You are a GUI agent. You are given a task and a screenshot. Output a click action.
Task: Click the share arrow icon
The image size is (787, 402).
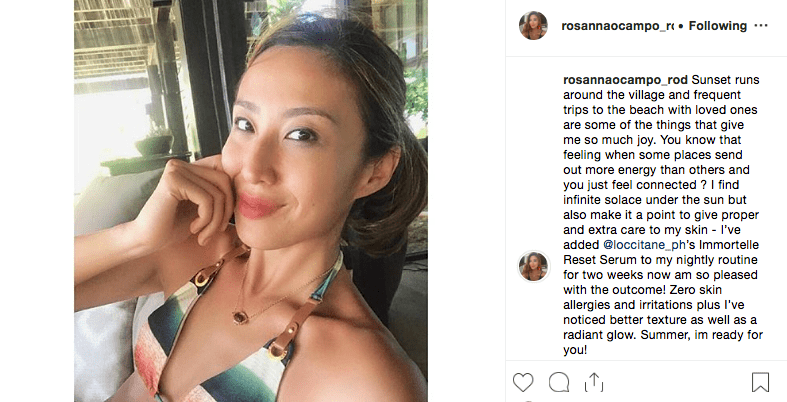coord(594,381)
